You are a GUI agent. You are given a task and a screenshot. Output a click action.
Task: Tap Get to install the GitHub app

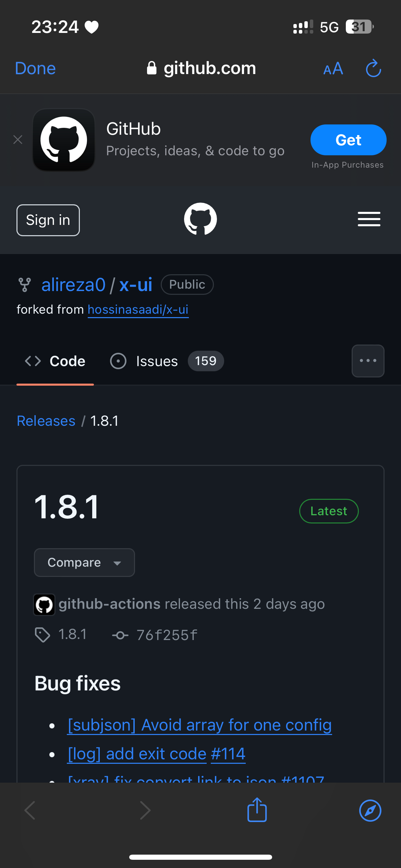(x=348, y=140)
